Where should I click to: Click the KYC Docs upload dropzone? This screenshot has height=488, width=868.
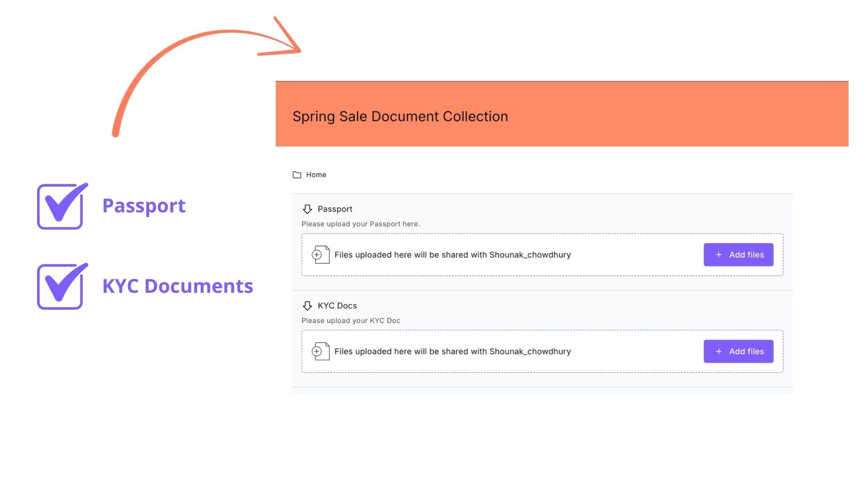click(497, 351)
